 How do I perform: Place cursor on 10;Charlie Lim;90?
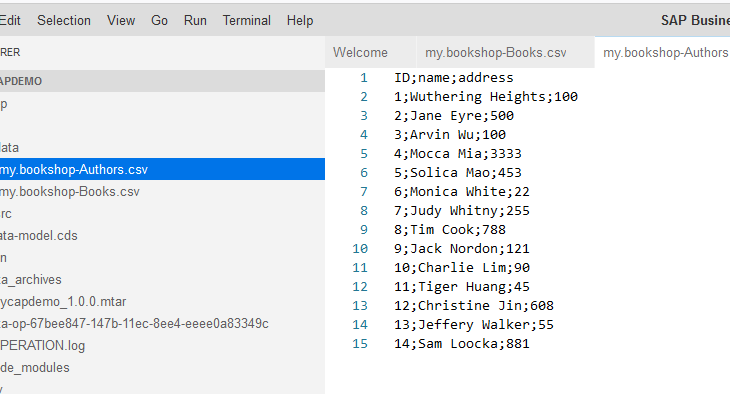point(462,268)
